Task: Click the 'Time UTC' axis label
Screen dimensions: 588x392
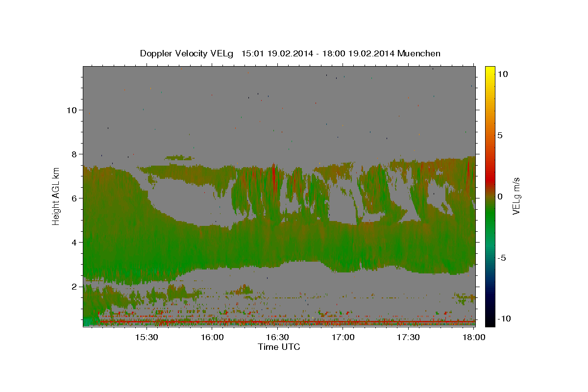Action: pos(279,347)
